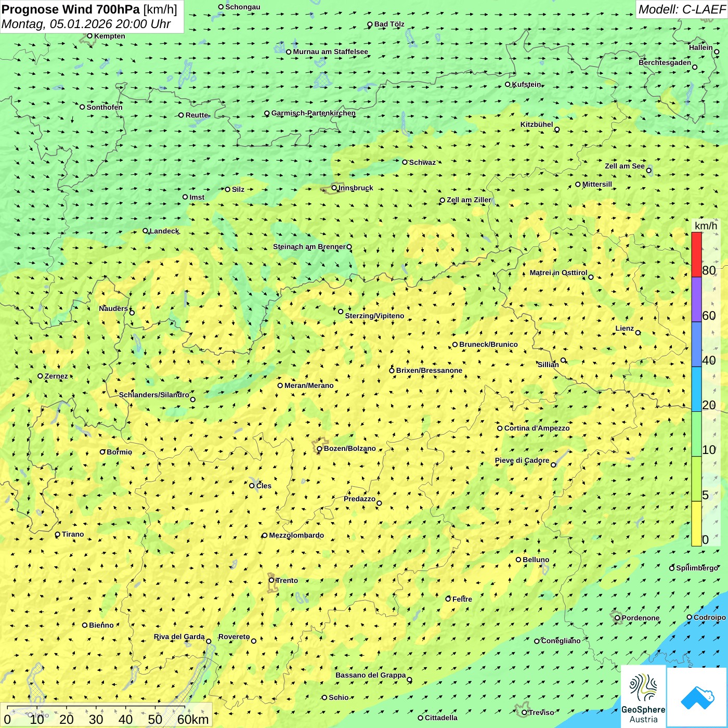Click the Zell am See marker circle
The width and height of the screenshot is (728, 728).
pyautogui.click(x=648, y=171)
